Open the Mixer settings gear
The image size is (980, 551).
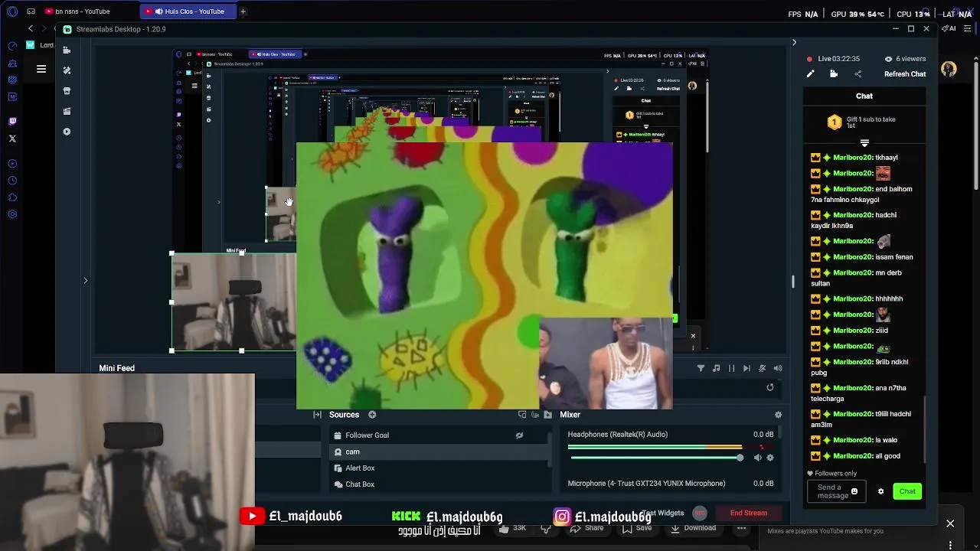(778, 415)
